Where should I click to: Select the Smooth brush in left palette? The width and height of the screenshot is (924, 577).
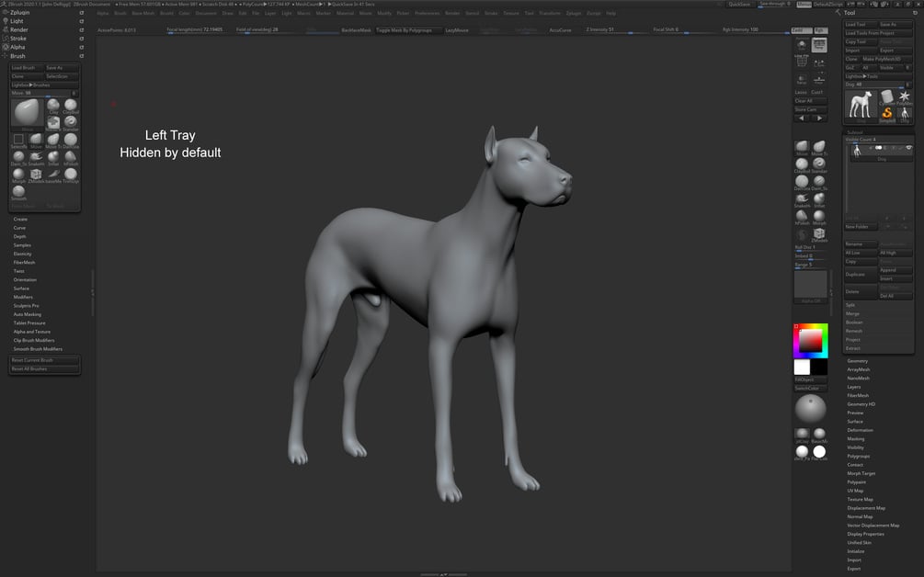coord(19,193)
